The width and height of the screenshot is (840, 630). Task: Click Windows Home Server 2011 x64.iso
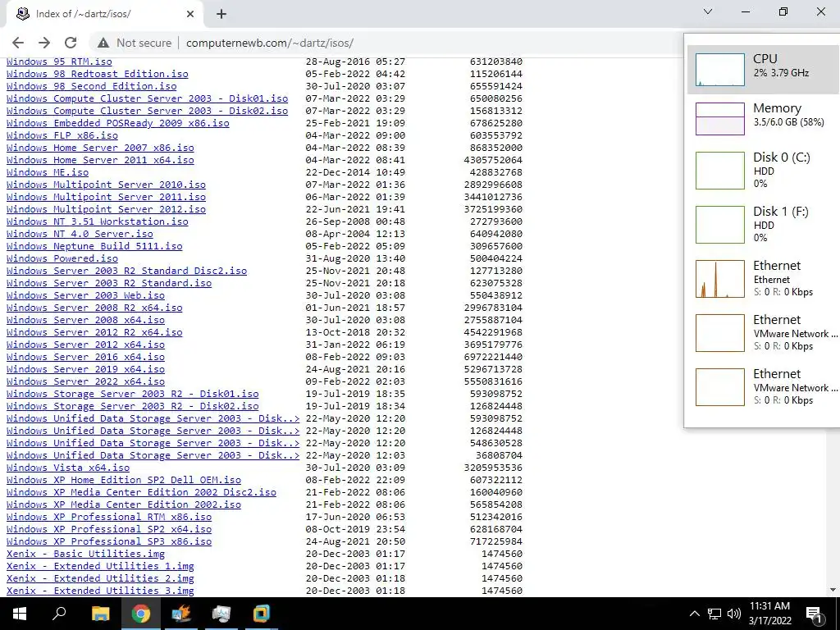(100, 160)
